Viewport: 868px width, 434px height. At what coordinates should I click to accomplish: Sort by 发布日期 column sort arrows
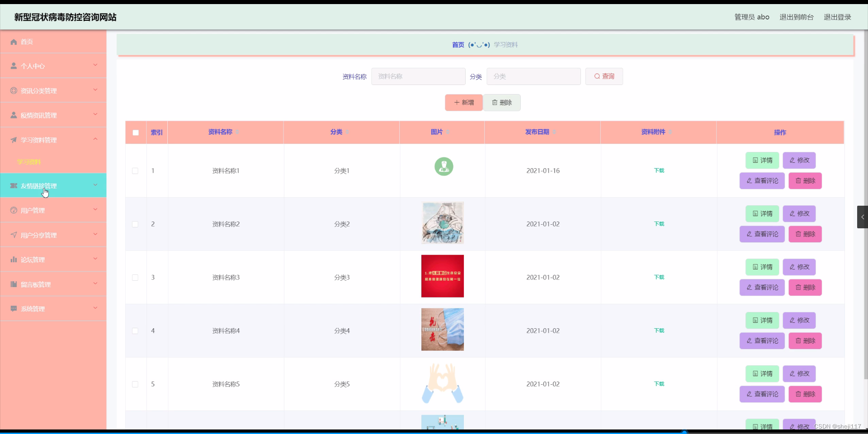point(554,132)
